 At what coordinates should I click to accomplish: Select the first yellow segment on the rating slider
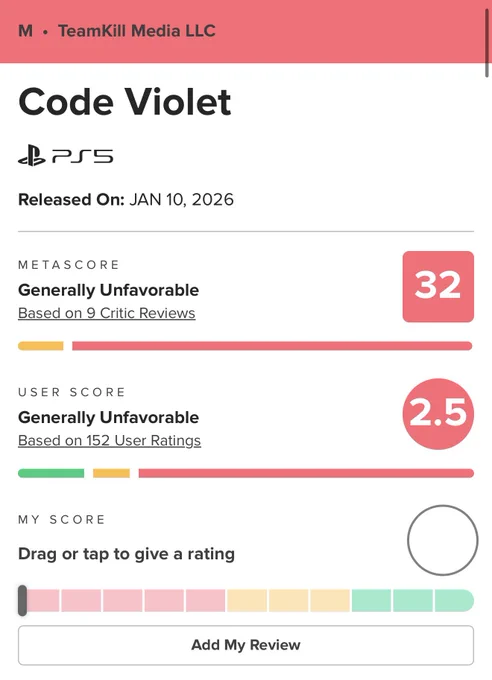click(x=247, y=601)
